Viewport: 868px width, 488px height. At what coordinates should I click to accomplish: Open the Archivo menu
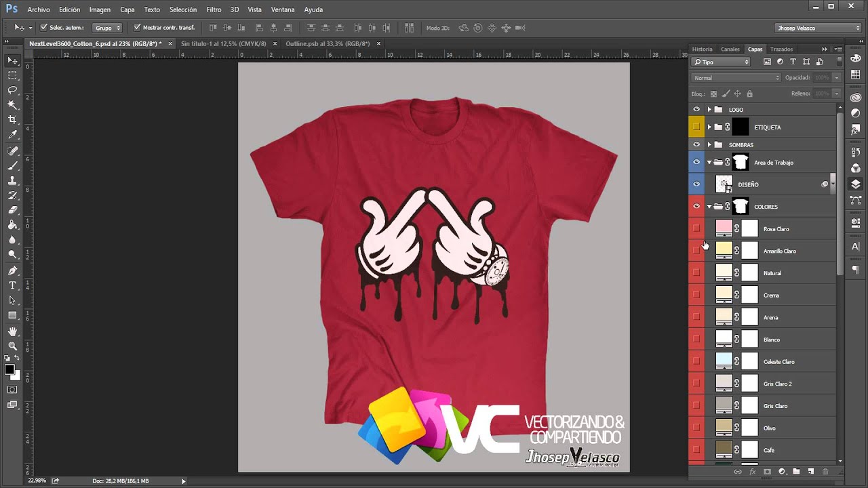click(x=39, y=9)
